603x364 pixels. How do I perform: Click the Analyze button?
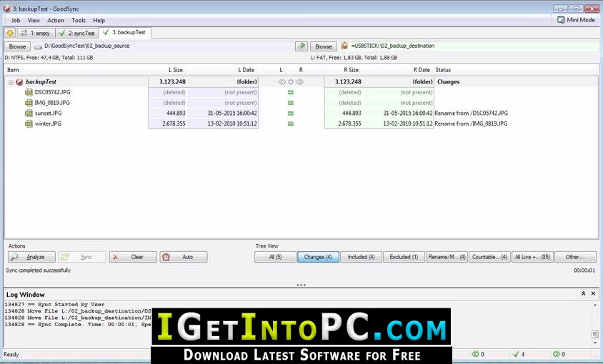31,257
